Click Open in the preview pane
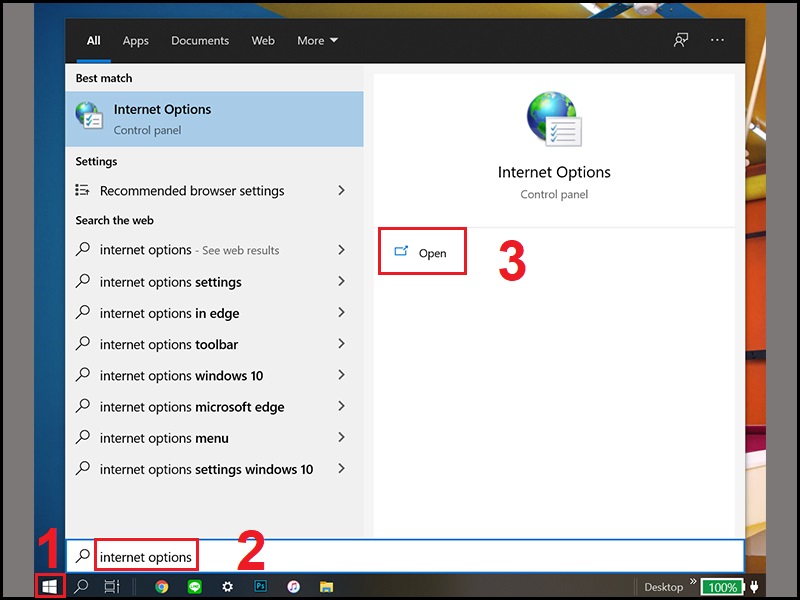 click(x=422, y=252)
